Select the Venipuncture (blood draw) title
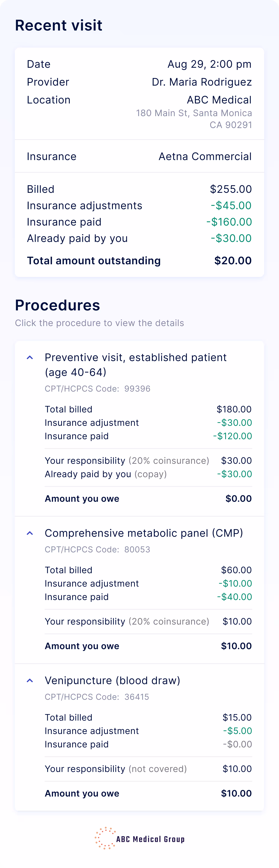 point(112,681)
